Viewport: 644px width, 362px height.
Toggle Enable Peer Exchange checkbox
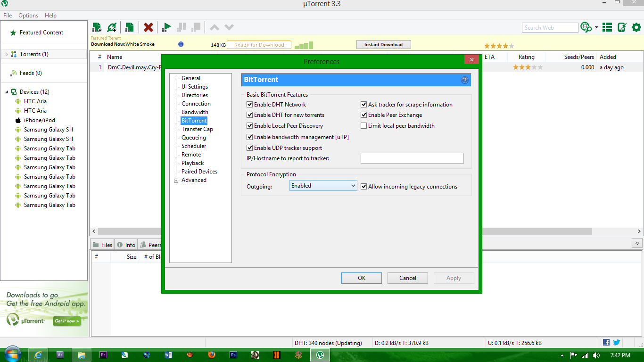click(364, 115)
